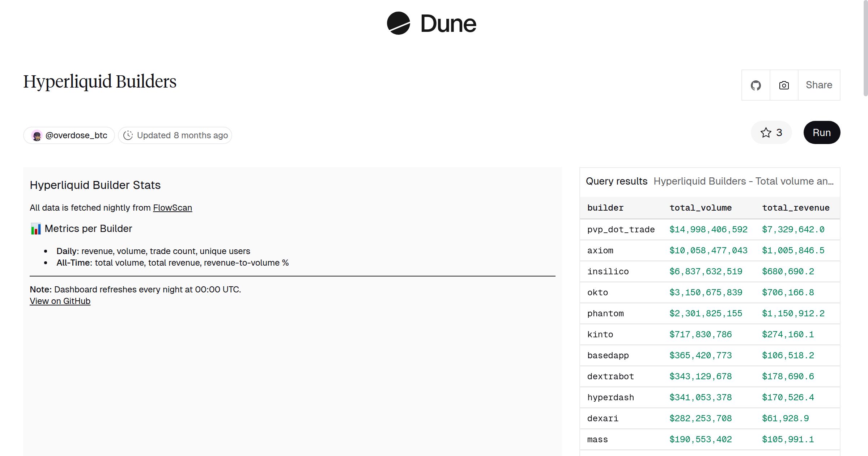Click the 'Updated 8 months ago' badge

175,135
